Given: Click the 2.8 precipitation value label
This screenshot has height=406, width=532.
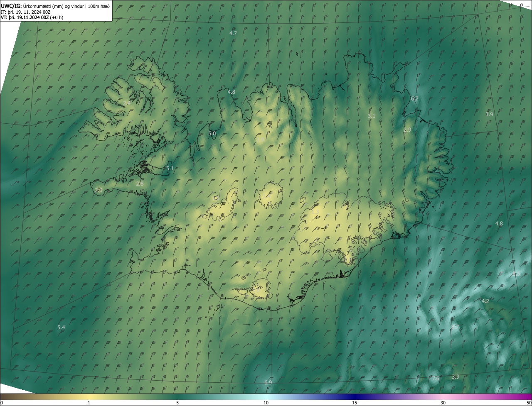Looking at the screenshot, I should tap(140, 183).
